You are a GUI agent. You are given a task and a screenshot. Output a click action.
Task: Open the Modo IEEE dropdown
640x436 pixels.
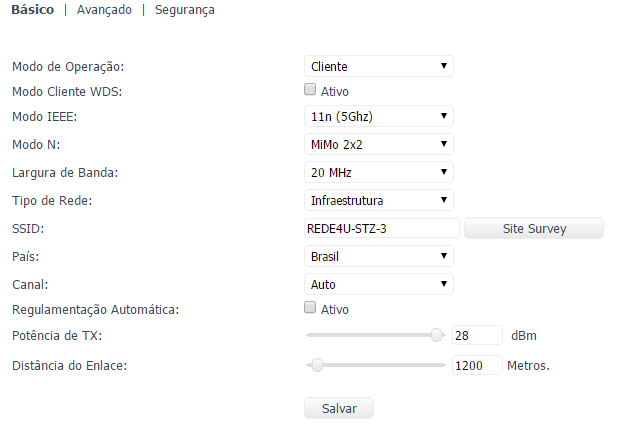pos(378,118)
